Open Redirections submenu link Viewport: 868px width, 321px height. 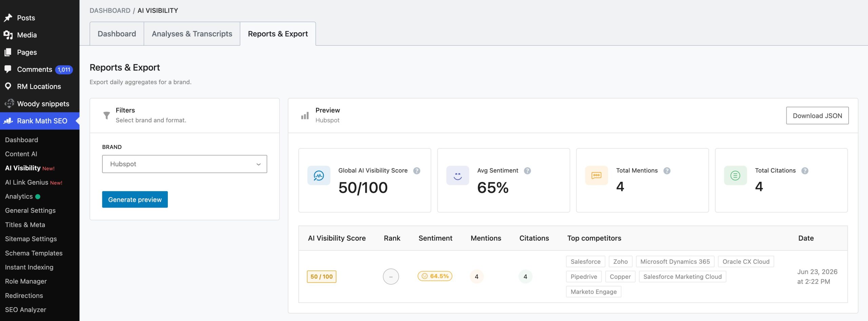(24, 295)
